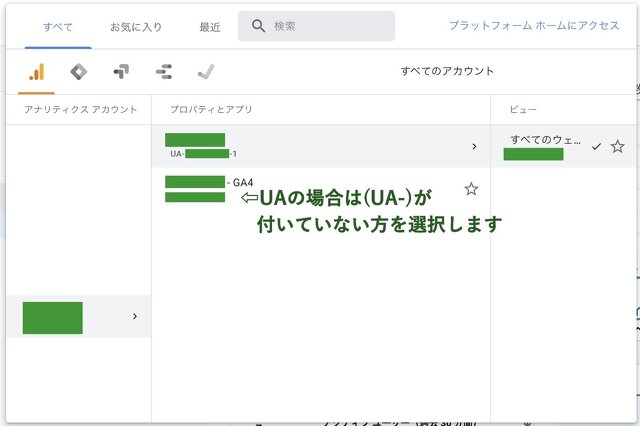Select the UA- property name

coord(202,146)
